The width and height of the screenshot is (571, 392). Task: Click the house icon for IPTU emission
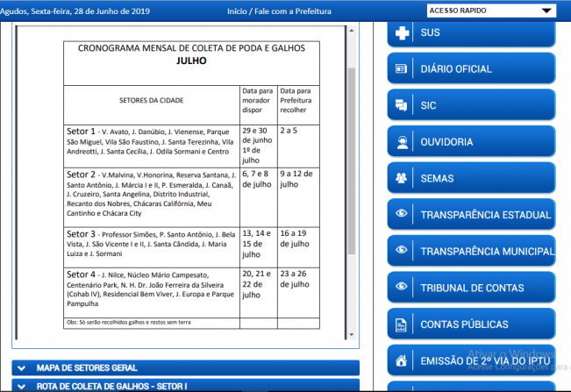402,360
